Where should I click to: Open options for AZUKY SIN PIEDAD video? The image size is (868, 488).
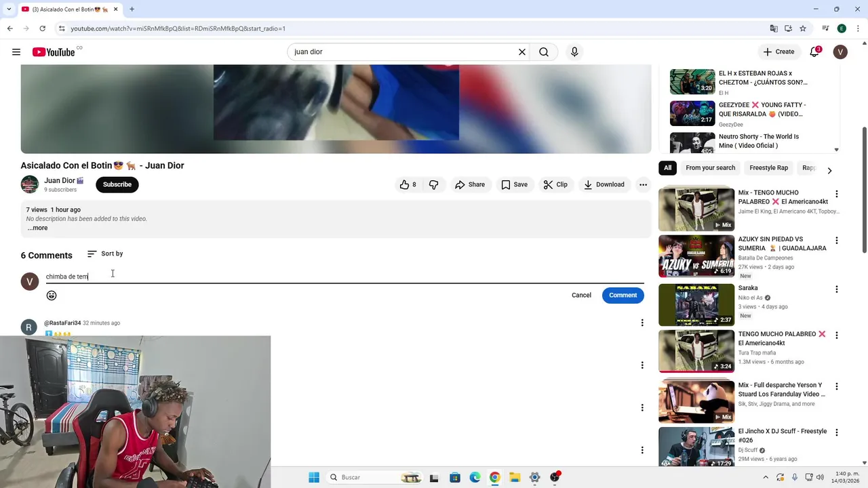pos(837,241)
